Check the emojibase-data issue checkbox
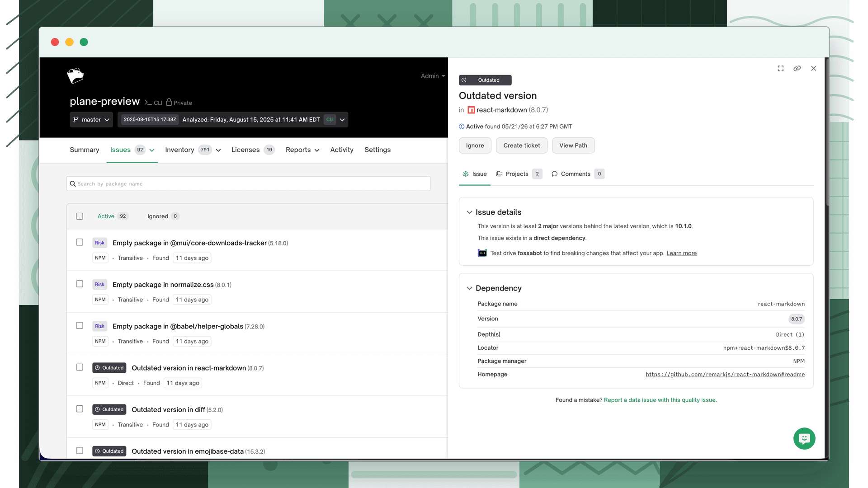This screenshot has height=488, width=868. pos(80,450)
